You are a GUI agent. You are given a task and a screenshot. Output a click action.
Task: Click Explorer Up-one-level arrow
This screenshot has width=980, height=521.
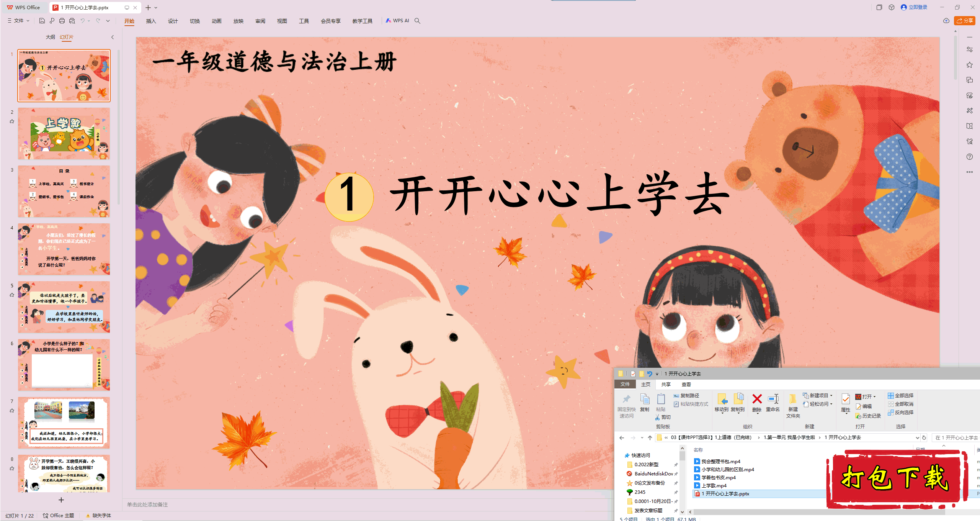tap(650, 437)
